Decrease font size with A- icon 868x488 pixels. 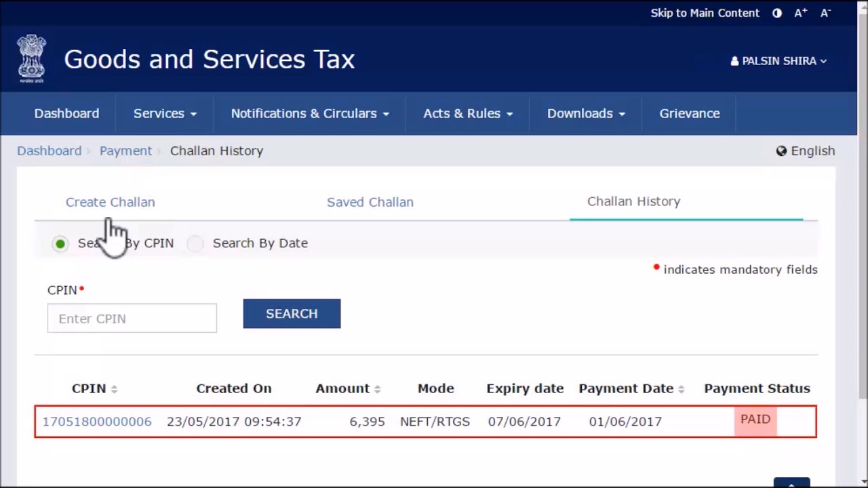825,13
